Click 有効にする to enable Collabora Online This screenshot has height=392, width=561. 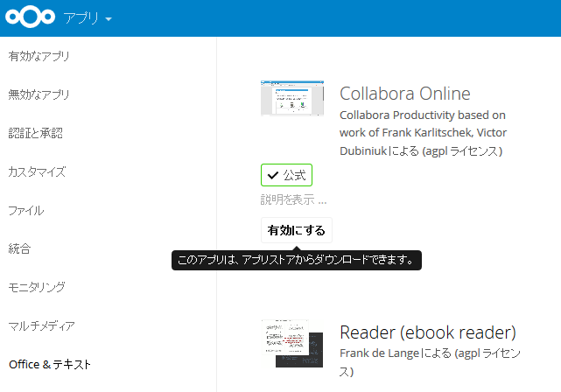pos(296,230)
